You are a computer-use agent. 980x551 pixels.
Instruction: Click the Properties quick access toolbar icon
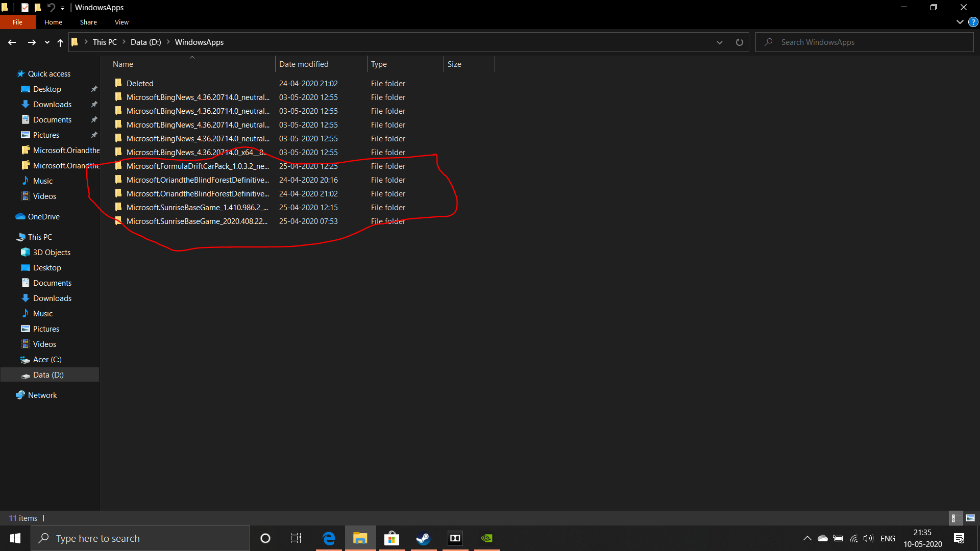25,7
